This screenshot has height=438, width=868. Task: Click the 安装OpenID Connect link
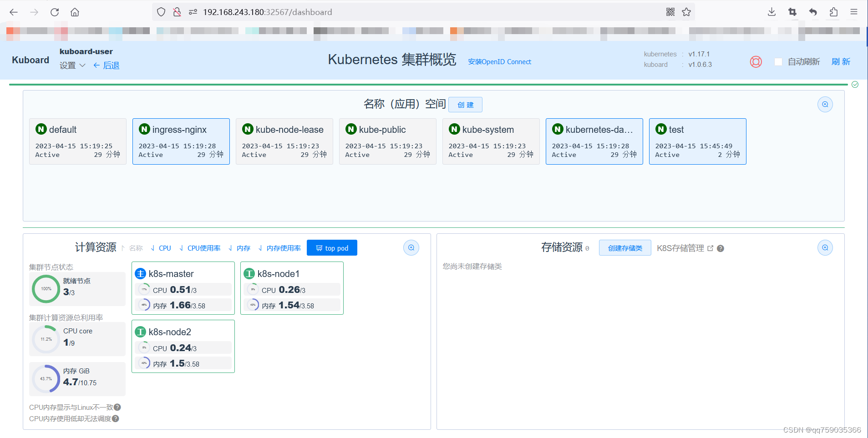pyautogui.click(x=499, y=62)
